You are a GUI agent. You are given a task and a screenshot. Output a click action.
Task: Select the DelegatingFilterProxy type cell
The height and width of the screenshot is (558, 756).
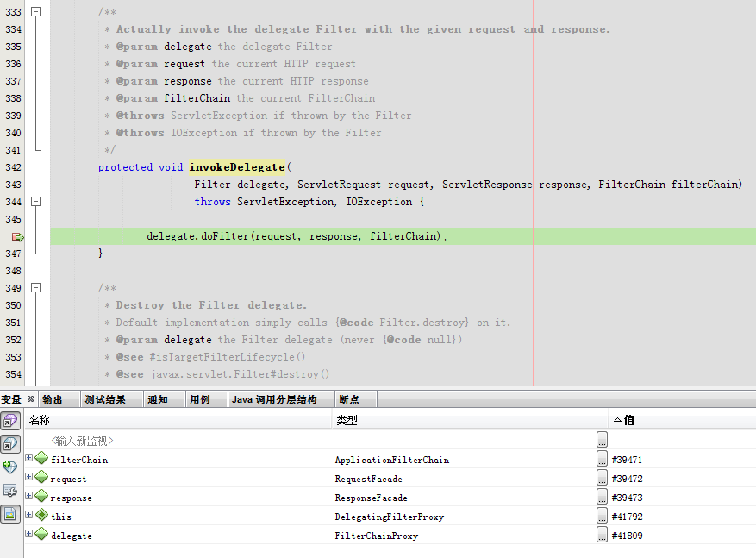pyautogui.click(x=390, y=517)
